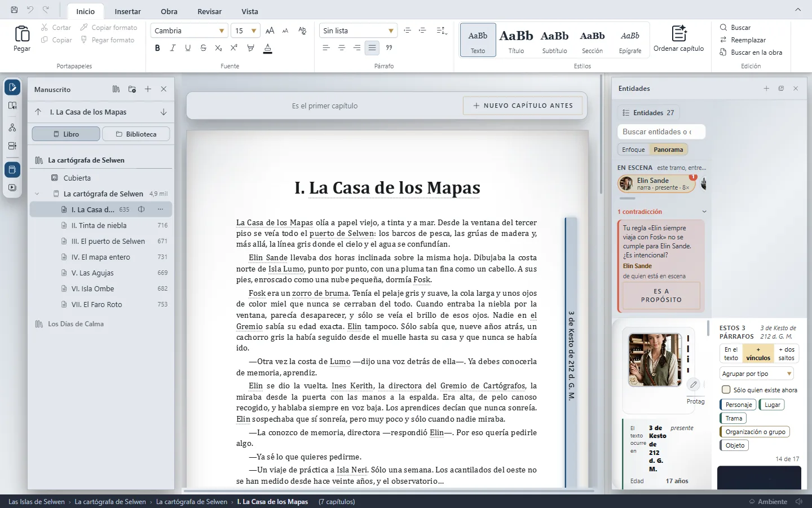Open the Insertar ribbon tab
This screenshot has height=508, width=812.
(128, 11)
